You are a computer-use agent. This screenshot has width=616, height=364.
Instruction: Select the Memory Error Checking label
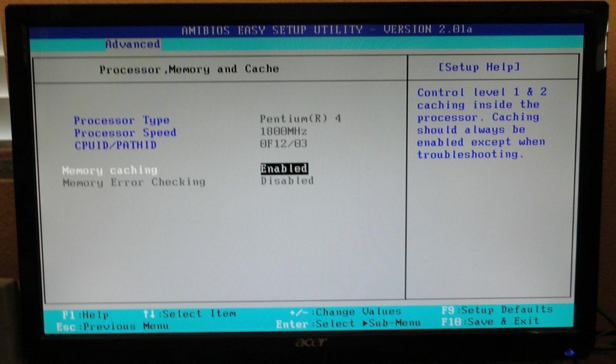click(134, 182)
